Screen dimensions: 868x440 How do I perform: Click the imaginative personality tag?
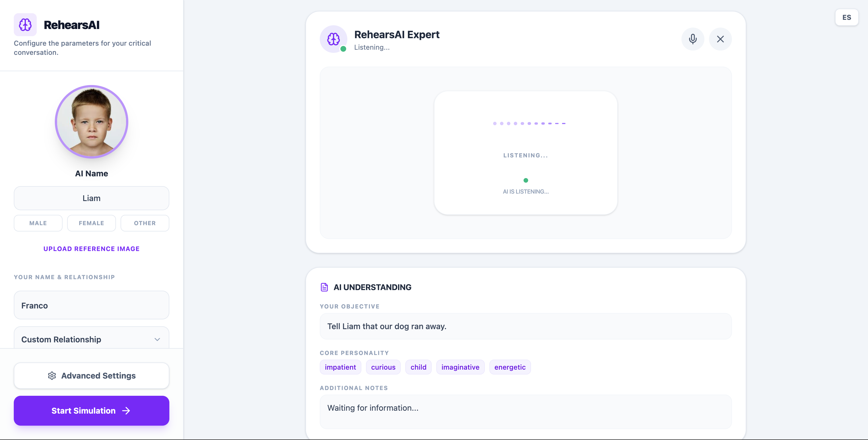(460, 367)
